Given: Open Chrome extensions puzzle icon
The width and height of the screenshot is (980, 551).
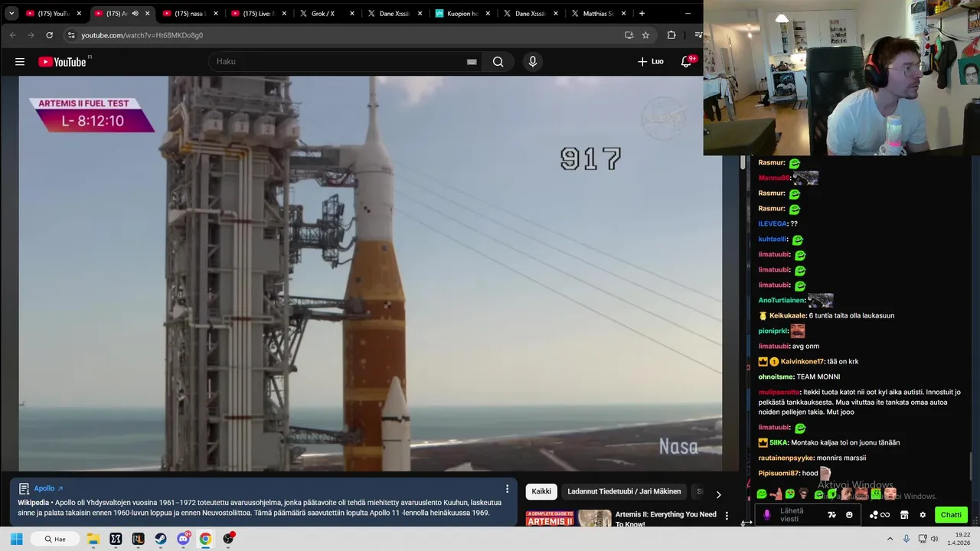Looking at the screenshot, I should [x=671, y=35].
